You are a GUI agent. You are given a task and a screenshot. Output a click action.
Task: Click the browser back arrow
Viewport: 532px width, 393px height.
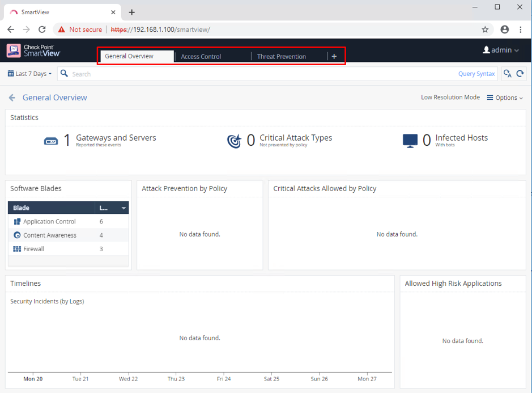pos(11,29)
